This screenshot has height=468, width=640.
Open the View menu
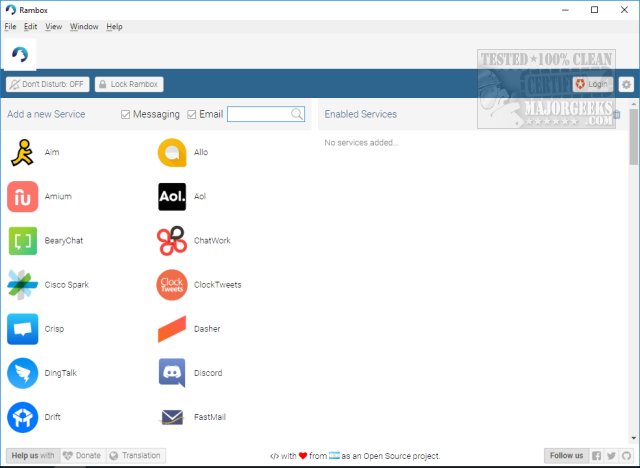(53, 27)
